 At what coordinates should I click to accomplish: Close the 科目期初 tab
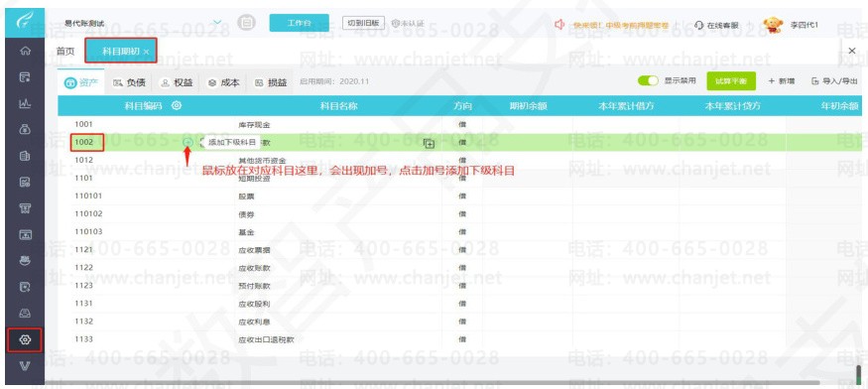[x=146, y=52]
